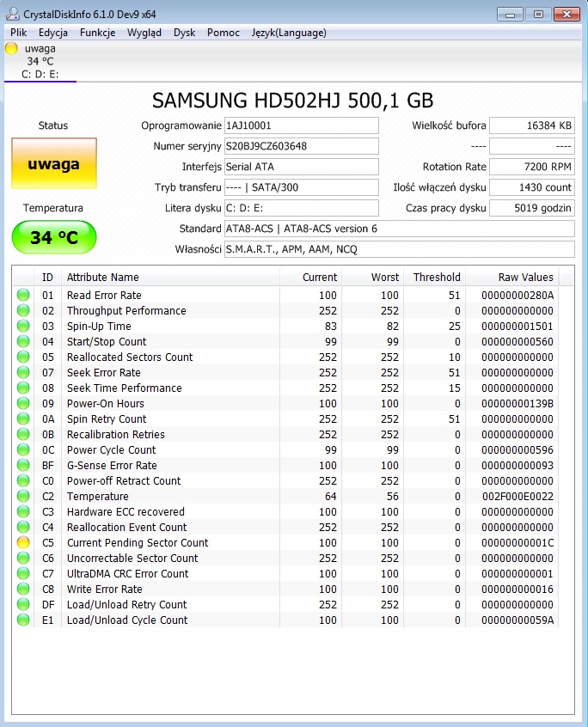588x727 pixels.
Task: Click the status icon for Write Error Rate
Action: tap(23, 589)
